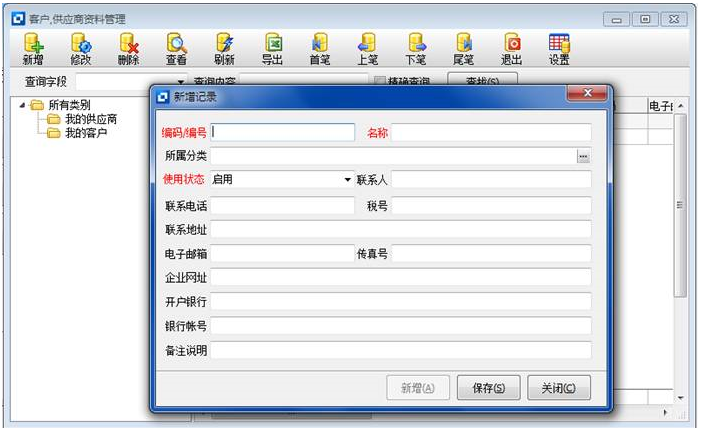Select the 我的供应商 tree item
Image resolution: width=702 pixels, height=433 pixels.
[91, 119]
